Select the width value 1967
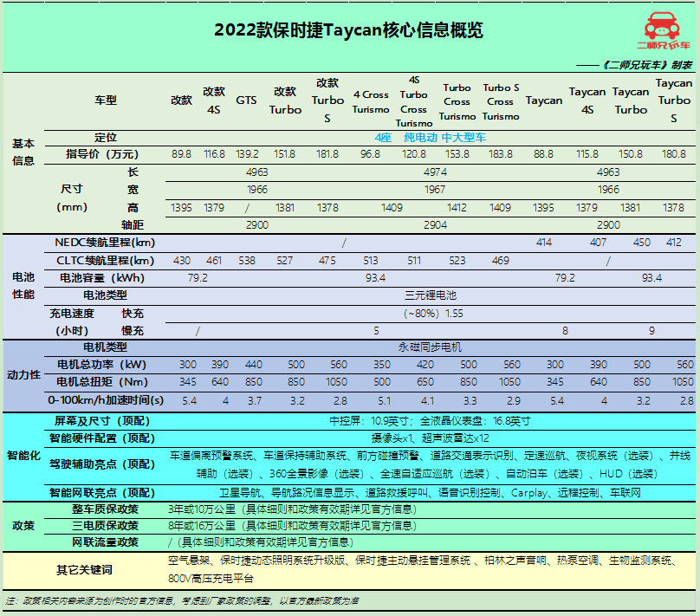The height and width of the screenshot is (616, 700). click(x=435, y=190)
